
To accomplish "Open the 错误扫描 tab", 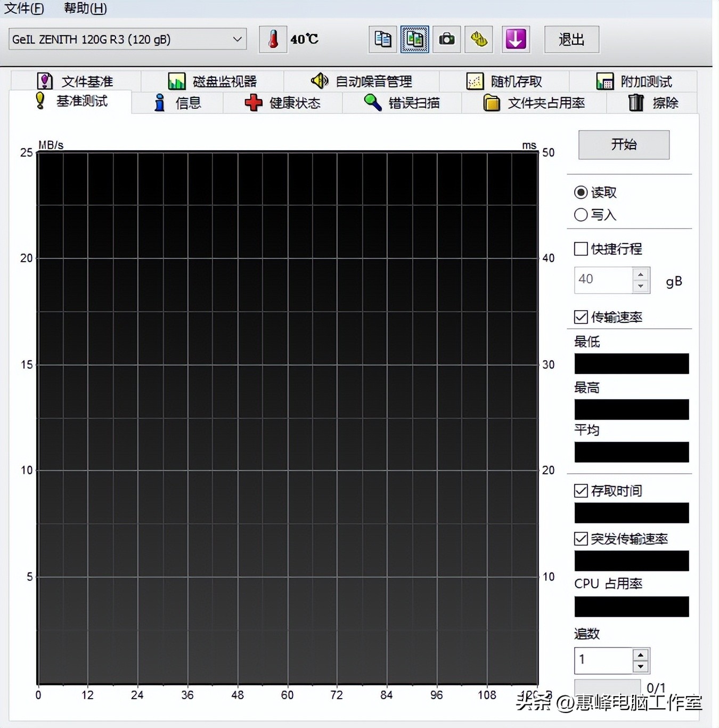I will click(420, 102).
